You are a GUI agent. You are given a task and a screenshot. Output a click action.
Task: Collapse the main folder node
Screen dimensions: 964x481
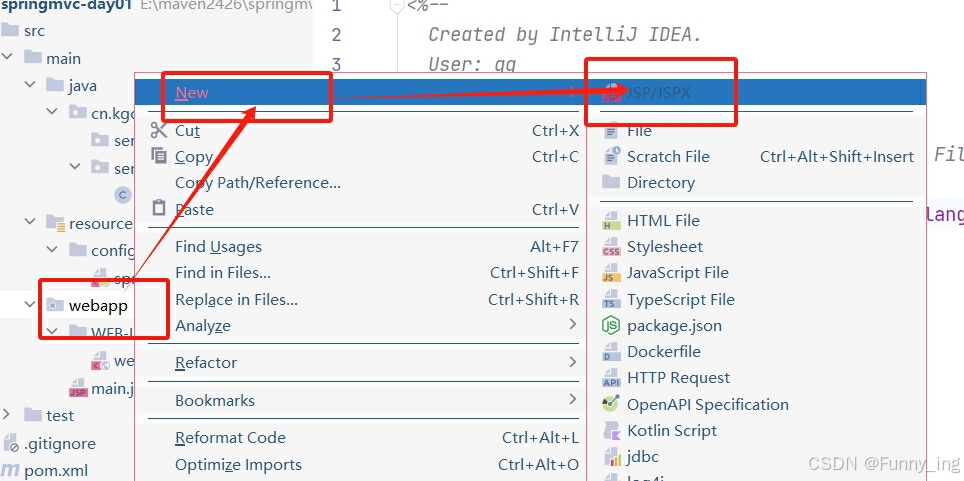7,57
